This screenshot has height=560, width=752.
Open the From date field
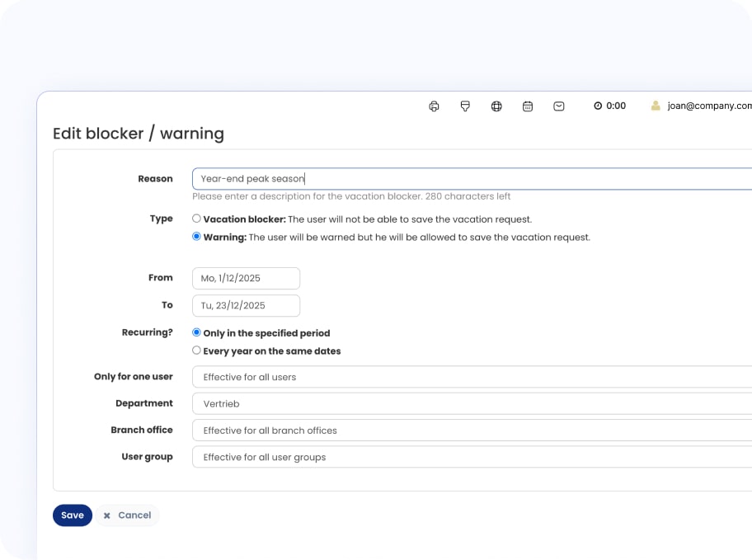(246, 279)
